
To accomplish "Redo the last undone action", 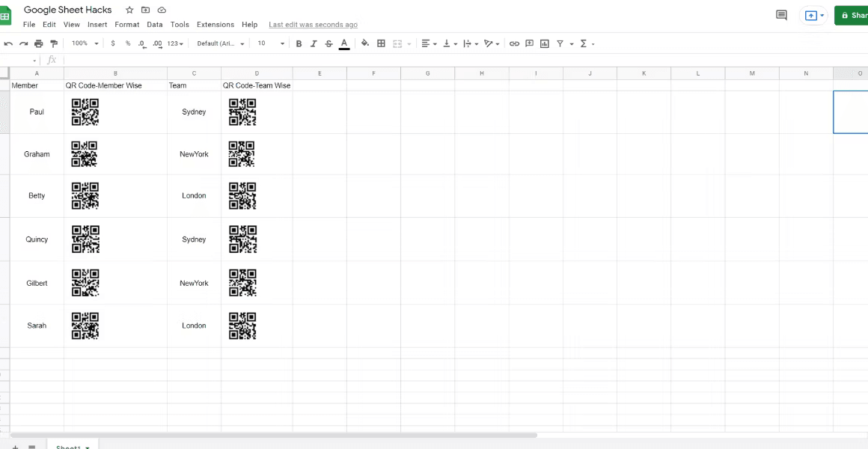I will point(23,43).
